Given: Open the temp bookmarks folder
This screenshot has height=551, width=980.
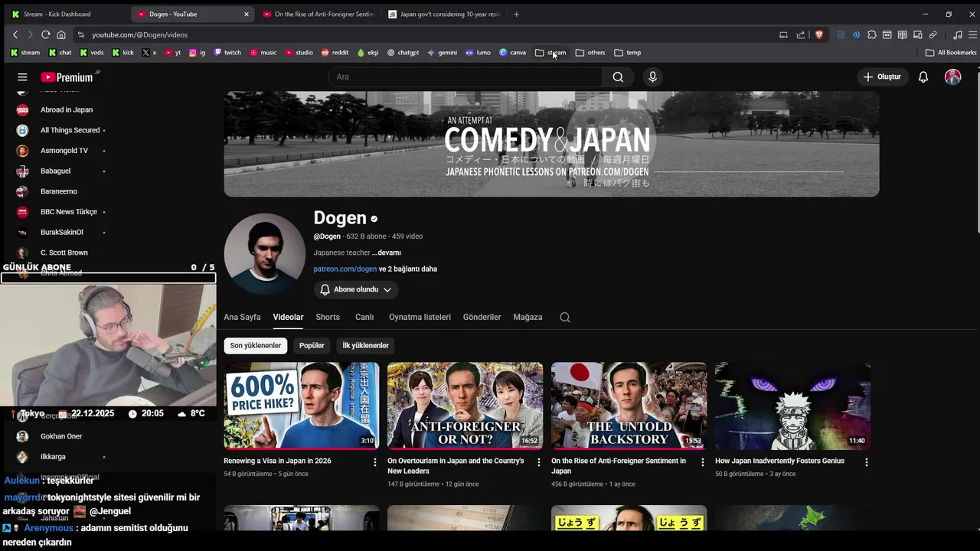Looking at the screenshot, I should tap(628, 53).
